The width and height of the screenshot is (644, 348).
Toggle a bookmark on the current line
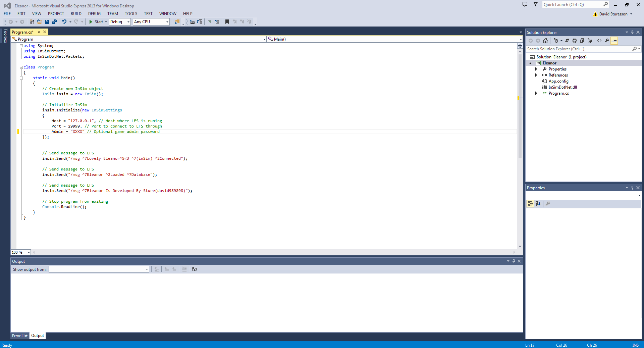pos(227,22)
